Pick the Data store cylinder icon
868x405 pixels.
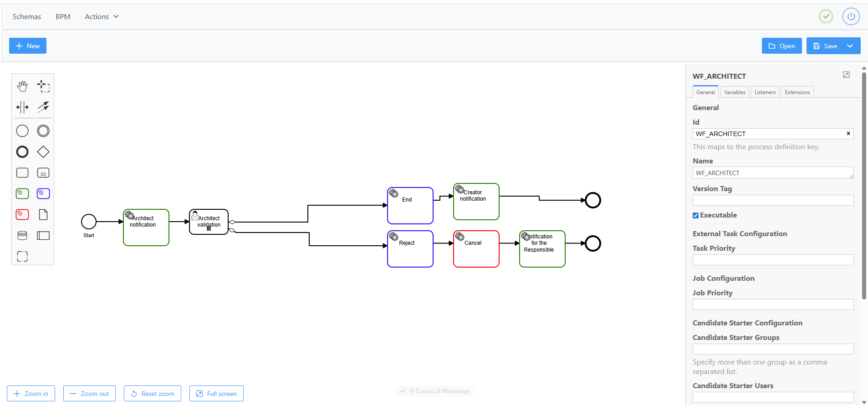(x=22, y=235)
